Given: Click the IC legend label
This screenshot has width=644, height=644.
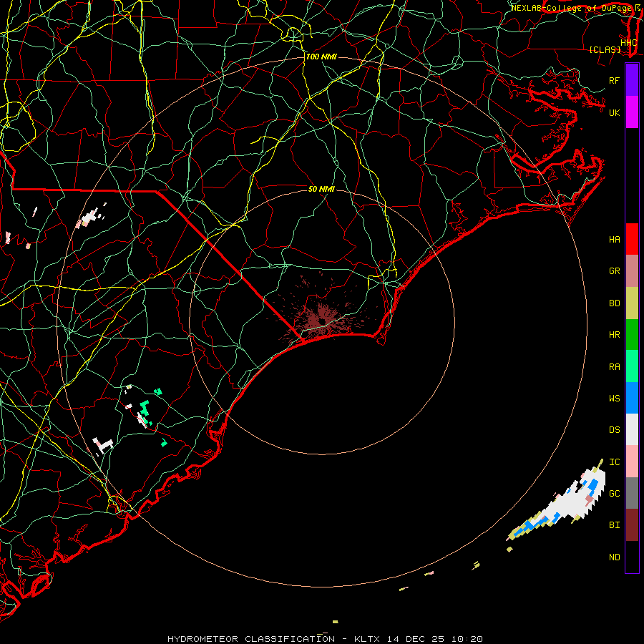Looking at the screenshot, I should coord(614,462).
